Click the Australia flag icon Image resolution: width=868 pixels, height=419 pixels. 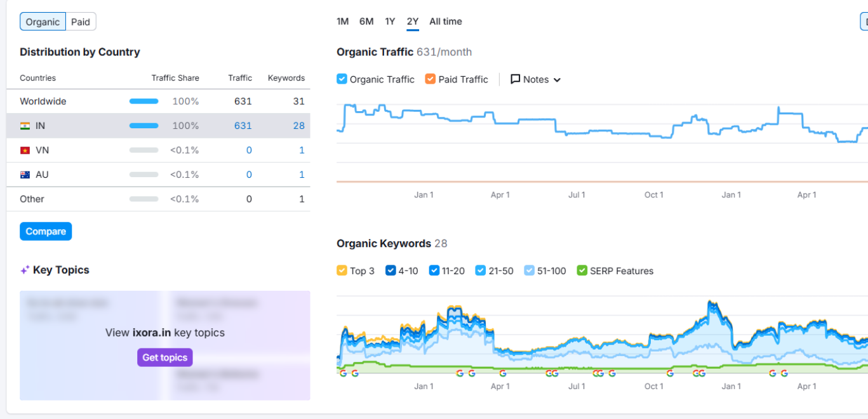point(25,175)
